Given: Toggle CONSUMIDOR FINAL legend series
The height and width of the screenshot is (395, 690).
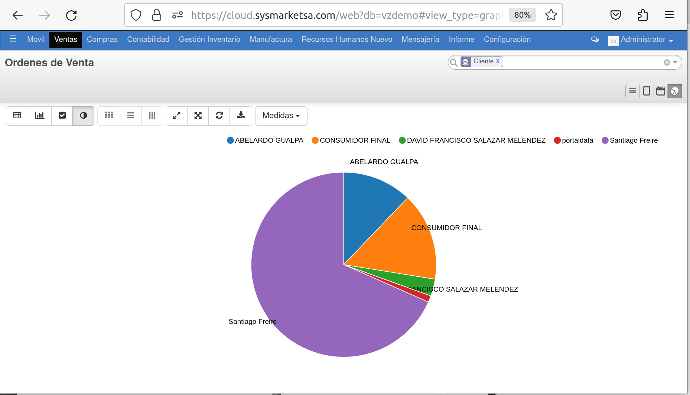Looking at the screenshot, I should pyautogui.click(x=351, y=140).
